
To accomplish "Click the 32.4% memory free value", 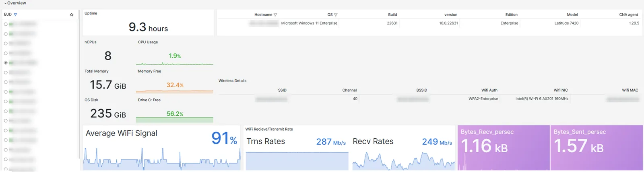I will click(x=175, y=85).
